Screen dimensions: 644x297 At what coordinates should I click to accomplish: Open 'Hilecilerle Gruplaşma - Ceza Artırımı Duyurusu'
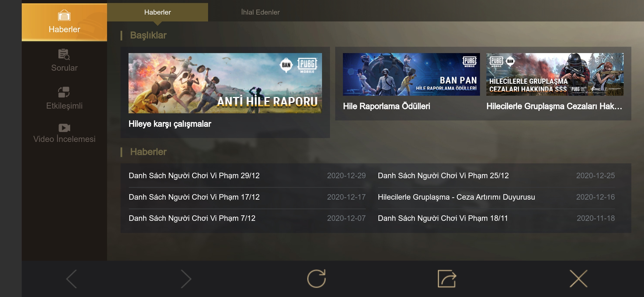(456, 197)
